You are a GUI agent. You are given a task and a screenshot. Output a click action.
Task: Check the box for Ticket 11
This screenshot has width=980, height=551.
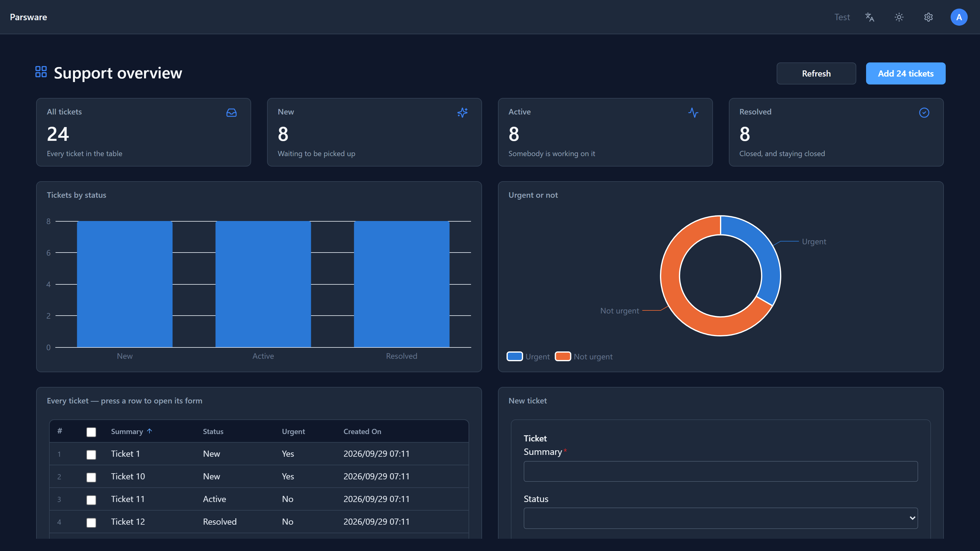(91, 500)
